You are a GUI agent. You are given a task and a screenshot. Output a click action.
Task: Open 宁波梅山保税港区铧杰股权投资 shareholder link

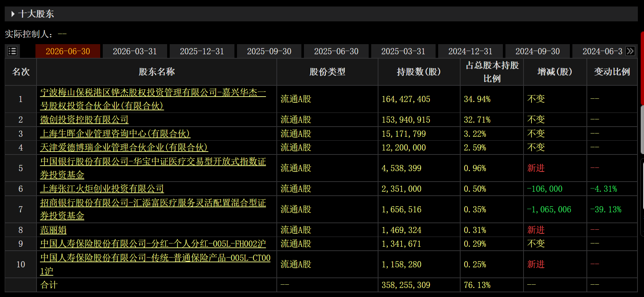(153, 99)
